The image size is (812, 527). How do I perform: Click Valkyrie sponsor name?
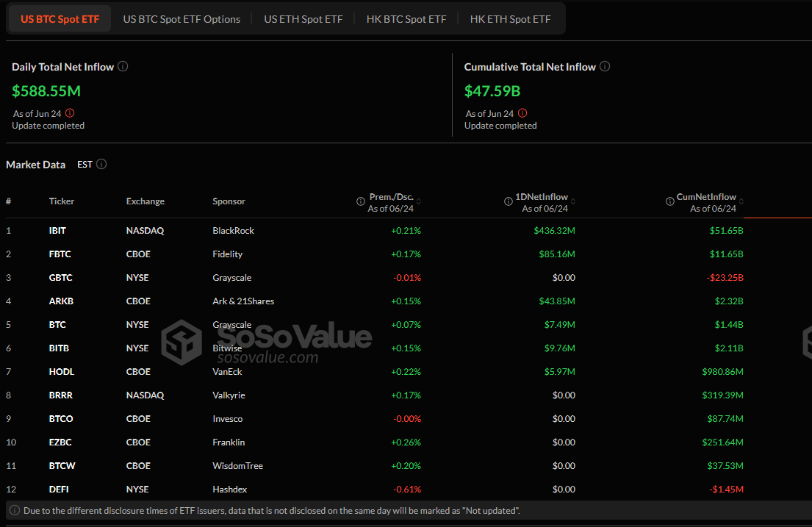229,395
